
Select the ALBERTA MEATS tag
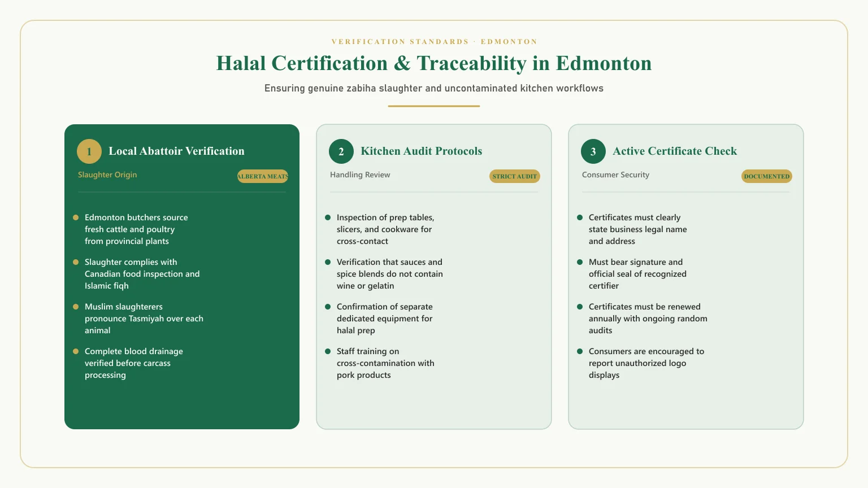click(263, 176)
